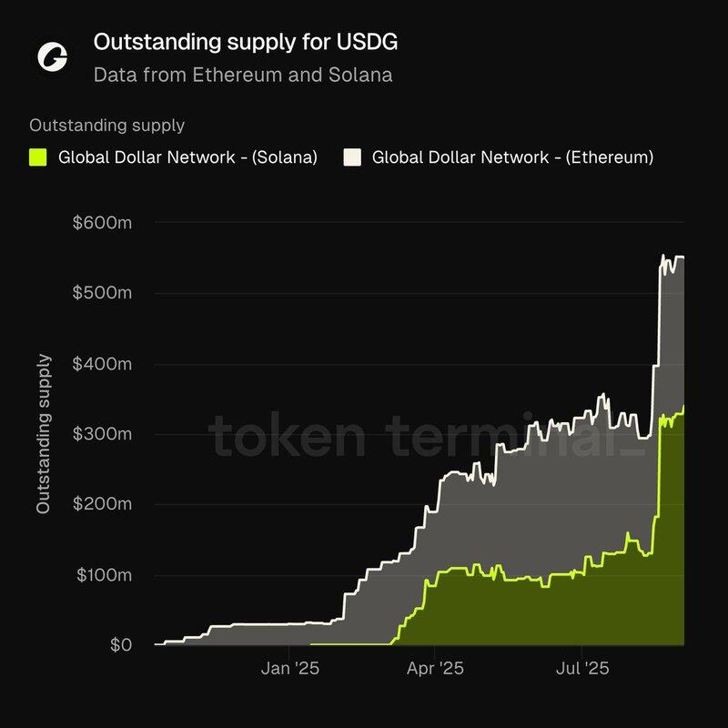Select the $500m y-axis label
This screenshot has height=728, width=728.
(x=102, y=293)
